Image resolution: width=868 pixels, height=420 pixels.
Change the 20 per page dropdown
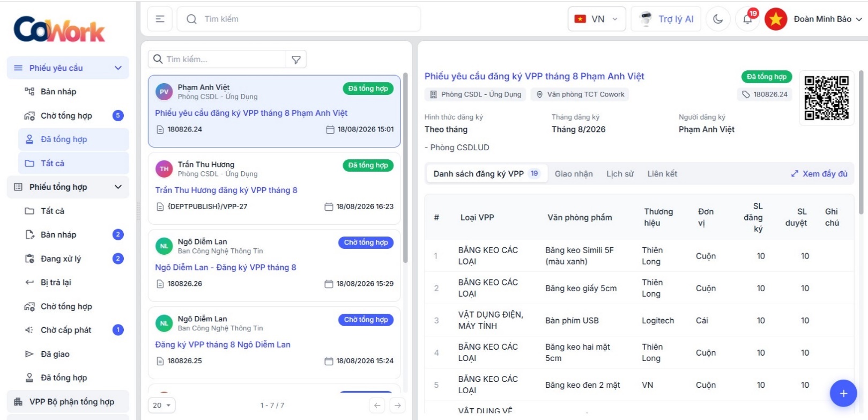tap(161, 406)
